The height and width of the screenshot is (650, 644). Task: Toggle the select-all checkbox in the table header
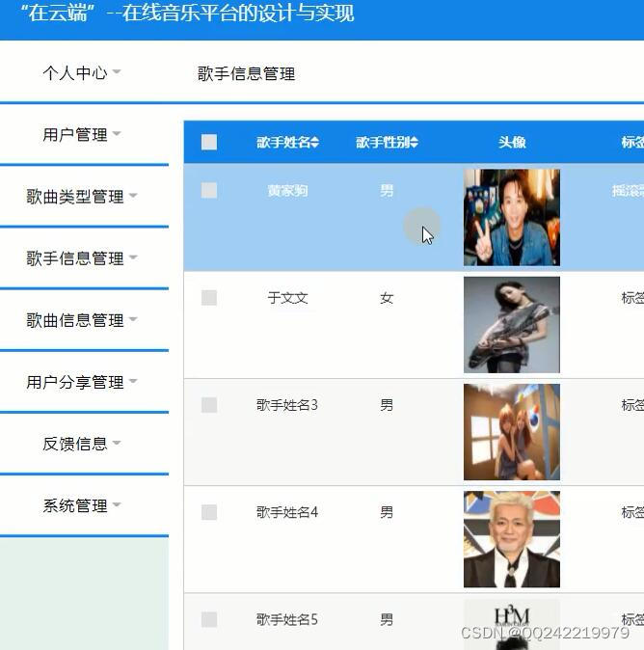click(209, 142)
